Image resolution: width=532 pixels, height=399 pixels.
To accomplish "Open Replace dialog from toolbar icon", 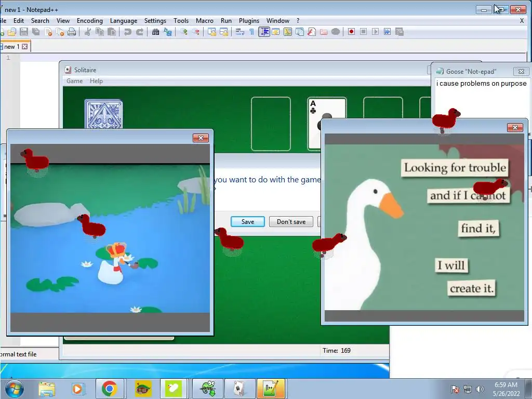I will point(168,32).
